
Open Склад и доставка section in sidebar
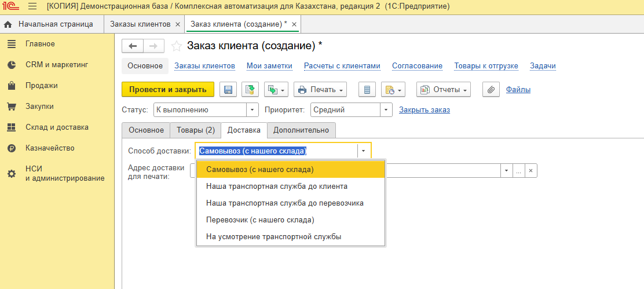pyautogui.click(x=57, y=127)
